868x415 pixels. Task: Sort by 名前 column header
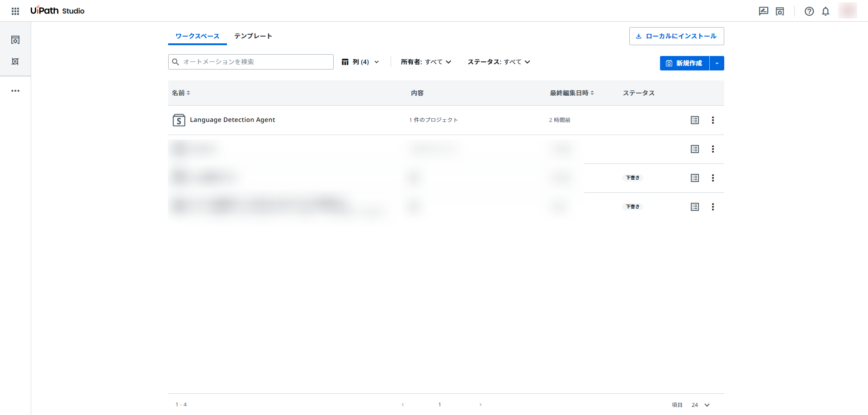tap(181, 93)
